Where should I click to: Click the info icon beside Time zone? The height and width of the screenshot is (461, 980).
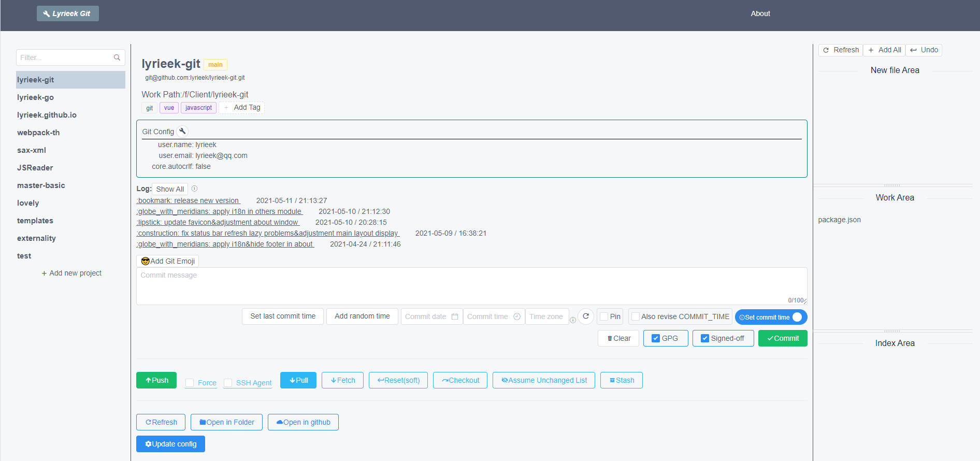click(573, 320)
